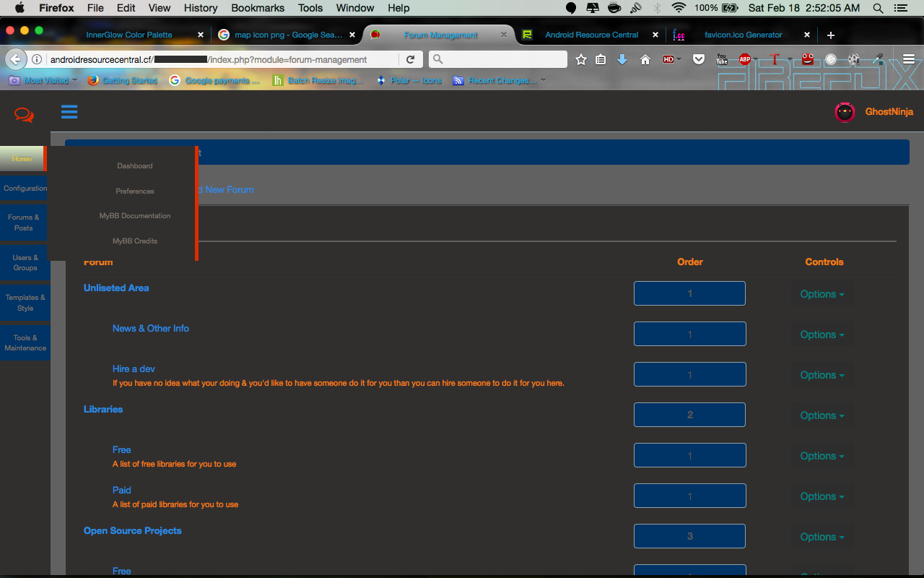Viewport: 924px width, 578px height.
Task: Switch to the favicon.ico Generator tab
Action: pyautogui.click(x=744, y=35)
